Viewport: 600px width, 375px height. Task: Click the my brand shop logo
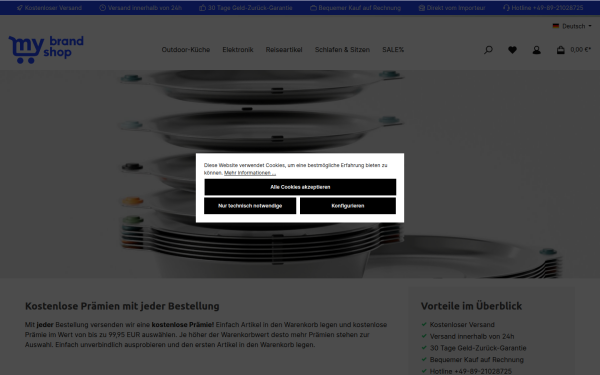[46, 50]
